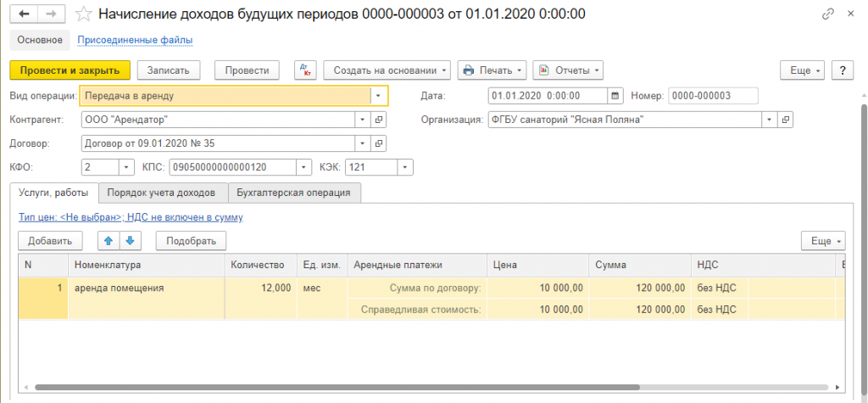Add document to favorites with star icon
The image size is (868, 403).
point(83,14)
